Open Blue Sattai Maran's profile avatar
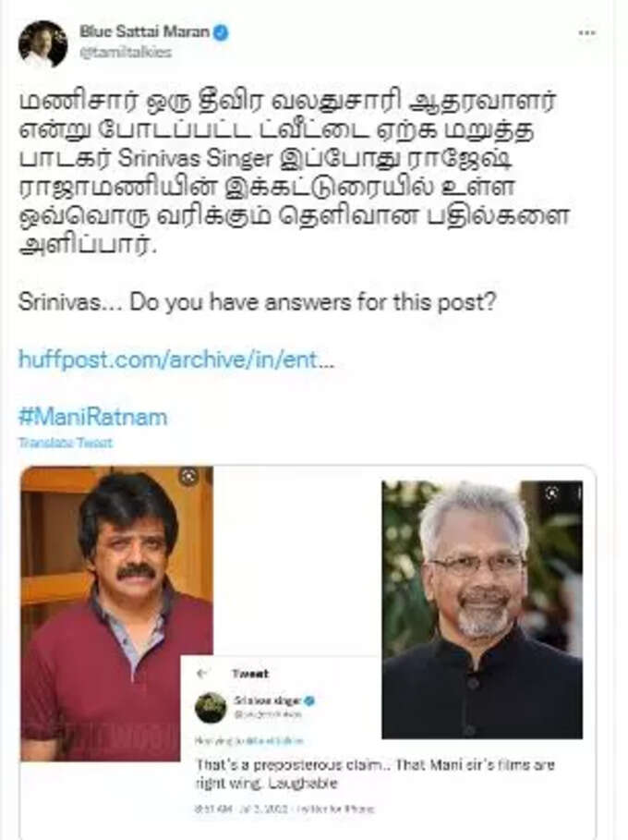Screen dimensions: 628x840 pos(42,44)
